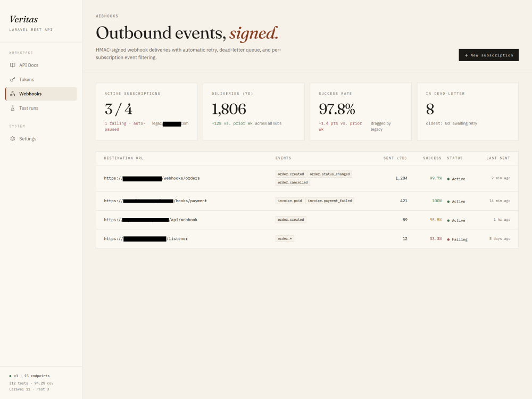Click 'v1 · 15 endpoints' status line
532x399 pixels.
click(29, 376)
